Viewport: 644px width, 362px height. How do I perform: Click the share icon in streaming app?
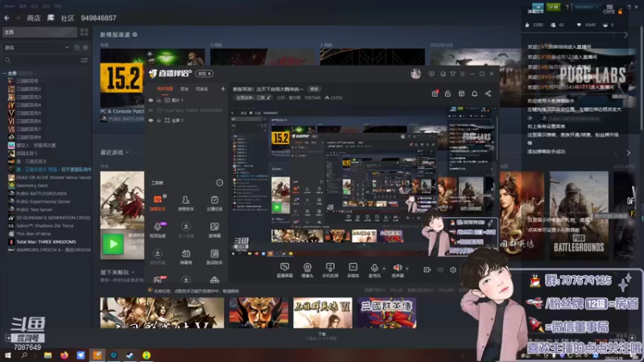(488, 93)
